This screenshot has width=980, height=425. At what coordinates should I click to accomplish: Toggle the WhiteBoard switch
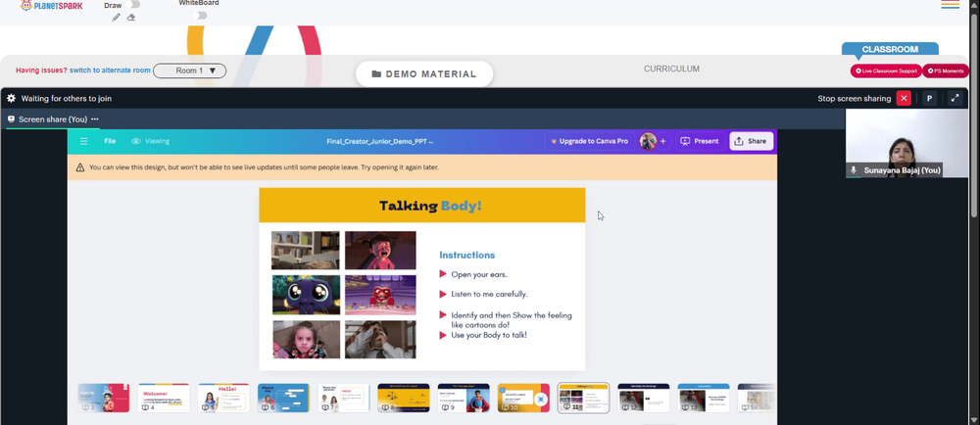[199, 16]
